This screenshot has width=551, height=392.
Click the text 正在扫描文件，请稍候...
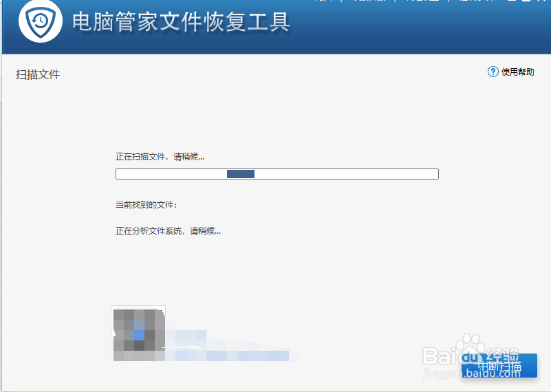pyautogui.click(x=160, y=157)
